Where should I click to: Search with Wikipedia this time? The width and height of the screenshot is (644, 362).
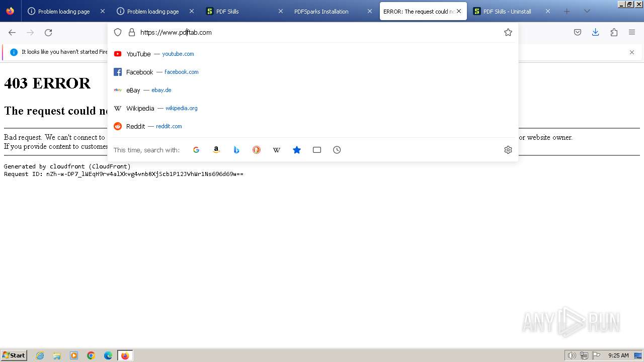(277, 150)
